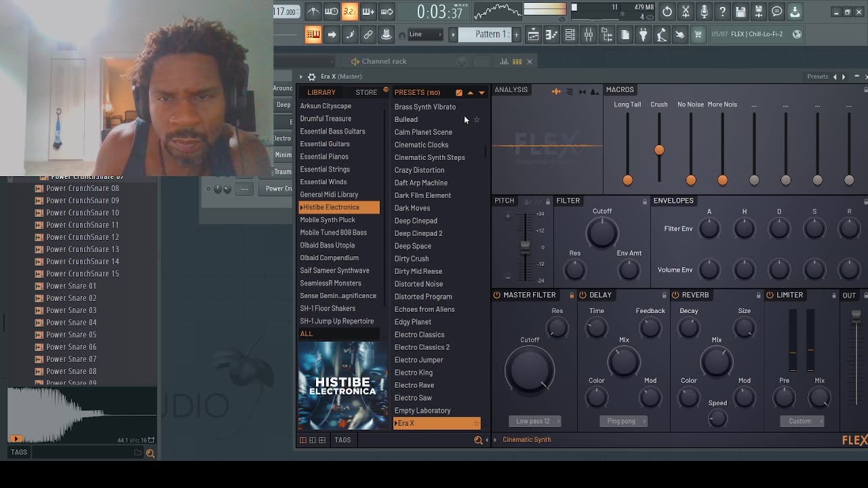This screenshot has width=868, height=488.
Task: Save the project with floppy disk icon
Action: pyautogui.click(x=741, y=11)
